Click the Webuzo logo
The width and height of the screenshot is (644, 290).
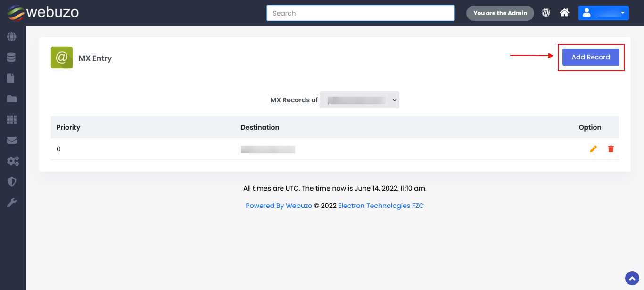tap(42, 13)
